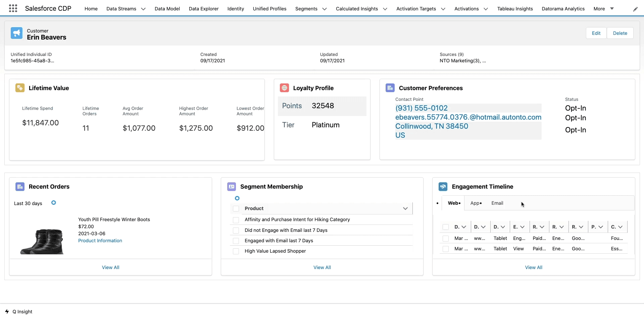Open the Product Information link

tap(100, 240)
